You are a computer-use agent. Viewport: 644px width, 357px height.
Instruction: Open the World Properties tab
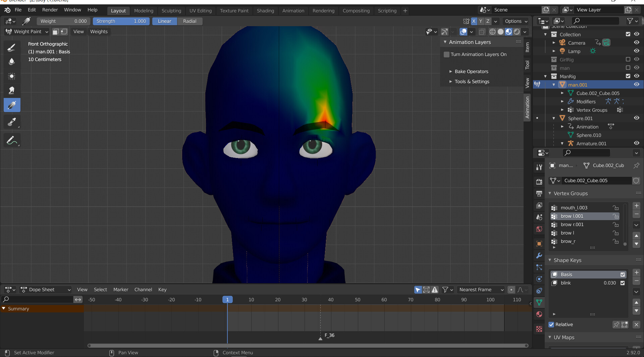tap(539, 229)
